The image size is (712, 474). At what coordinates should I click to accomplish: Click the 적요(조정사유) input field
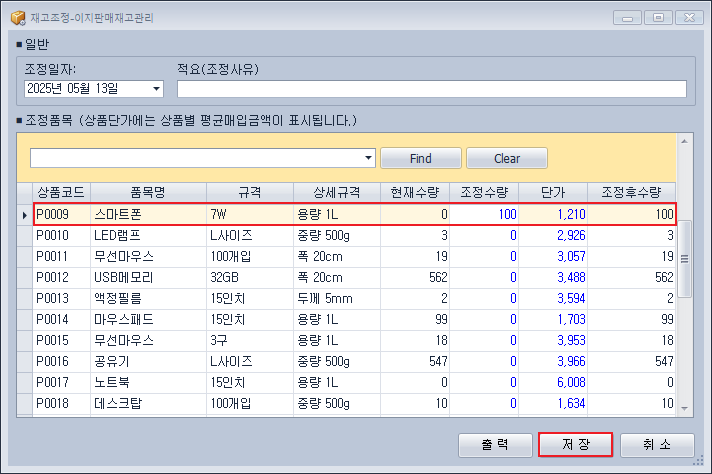(x=431, y=89)
